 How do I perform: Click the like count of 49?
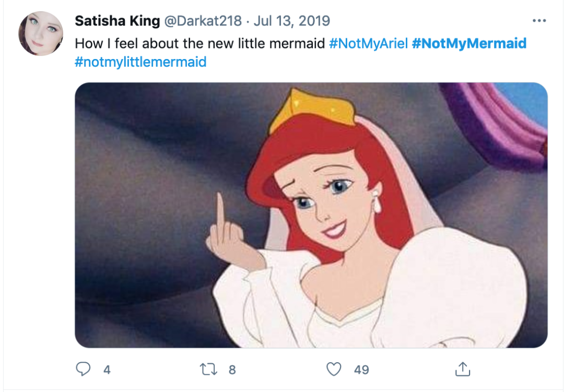(x=361, y=370)
